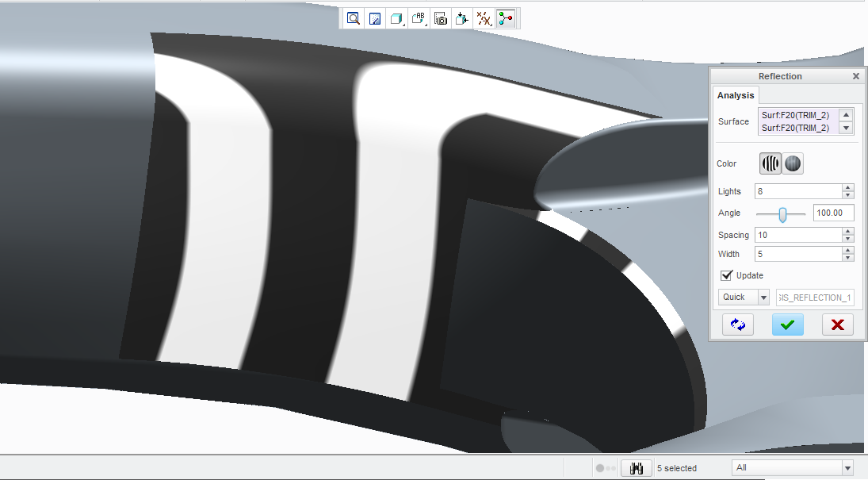The width and height of the screenshot is (868, 480).
Task: Click the binoculars search tool icon
Action: pyautogui.click(x=636, y=468)
